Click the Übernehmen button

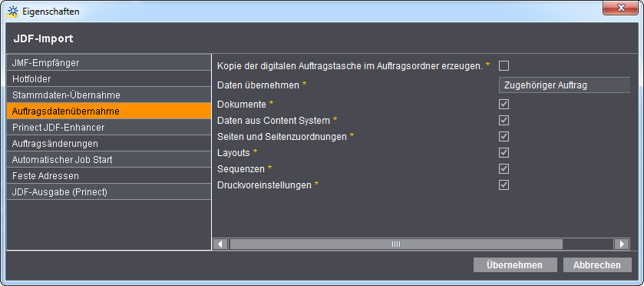point(515,265)
